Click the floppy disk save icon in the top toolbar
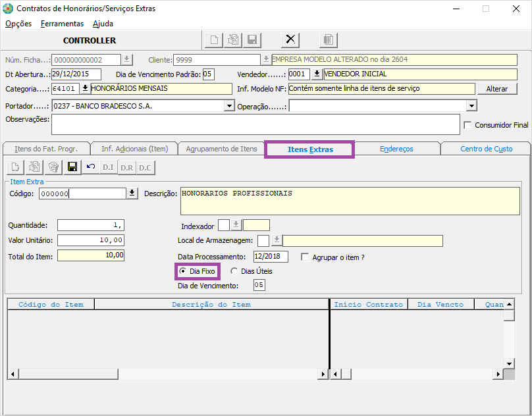 click(252, 40)
